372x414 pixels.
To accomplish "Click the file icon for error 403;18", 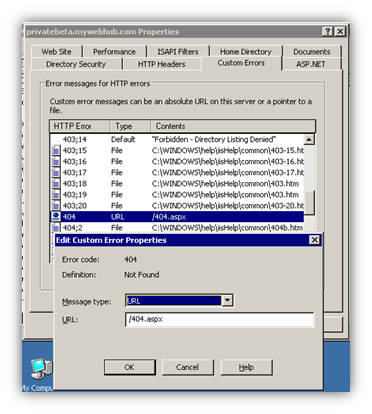I will [x=56, y=183].
